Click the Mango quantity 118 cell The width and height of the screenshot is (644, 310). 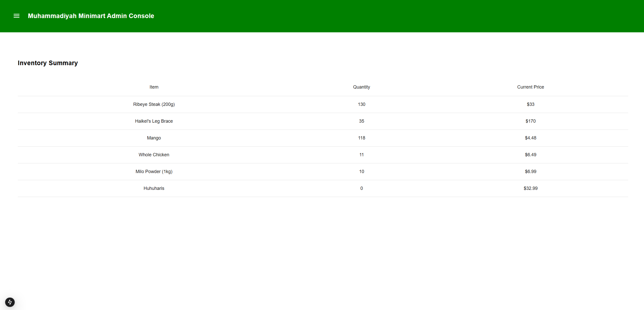click(x=361, y=138)
